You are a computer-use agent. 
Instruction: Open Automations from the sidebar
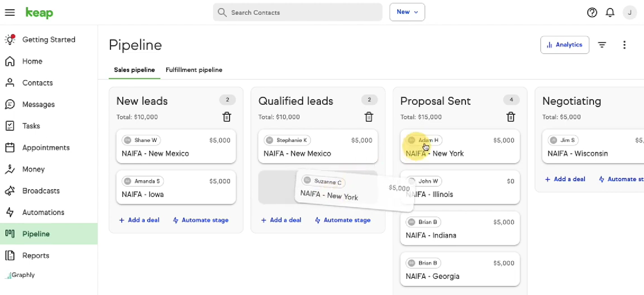point(49,213)
